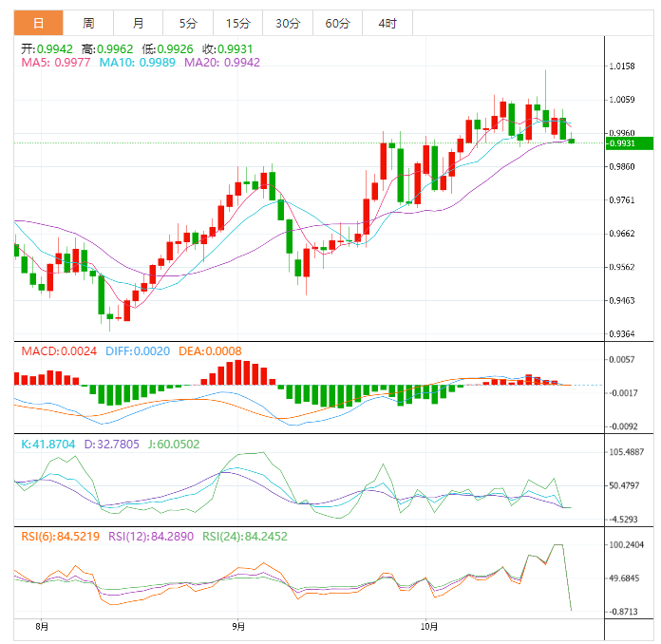Click the MA10: 0.9989 label
661x644 pixels.
137,63
